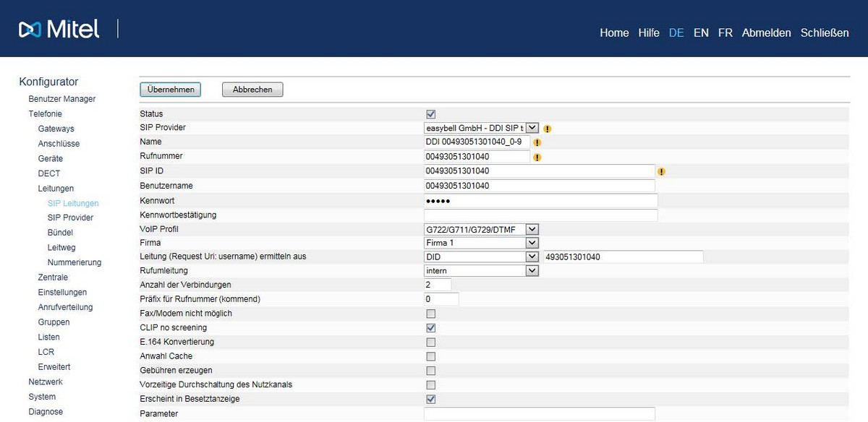The width and height of the screenshot is (868, 422).
Task: Open the SIP Provider dropdown
Action: [532, 128]
